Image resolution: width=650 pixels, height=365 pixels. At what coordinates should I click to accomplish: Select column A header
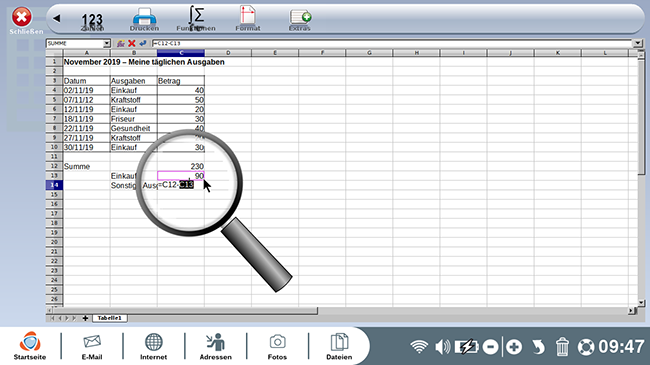point(86,53)
